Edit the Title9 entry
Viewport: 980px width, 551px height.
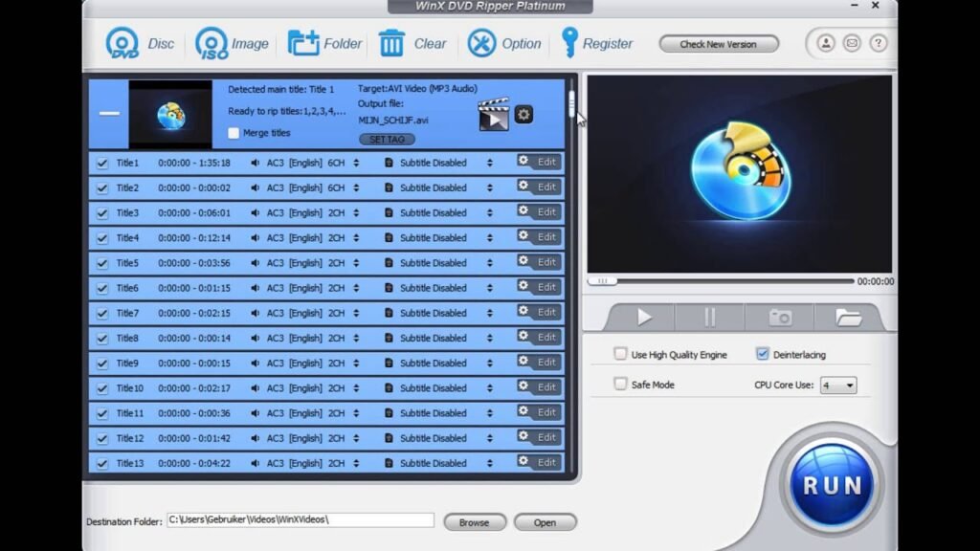pyautogui.click(x=539, y=362)
